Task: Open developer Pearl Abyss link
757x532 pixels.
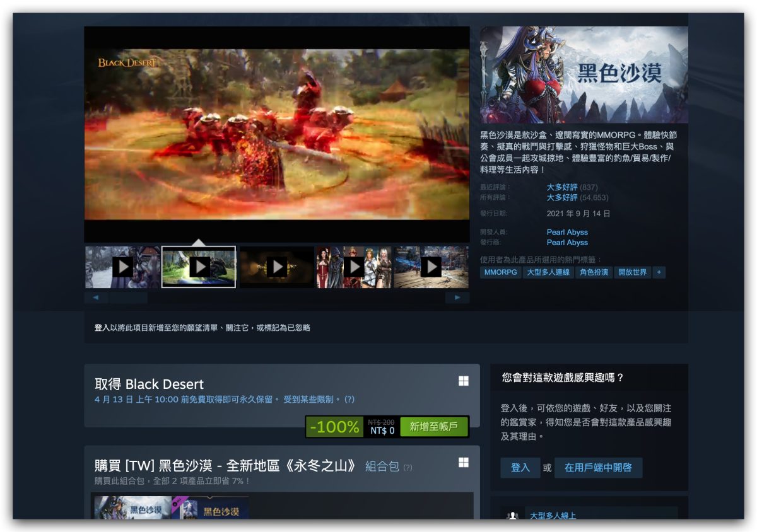Action: click(x=567, y=232)
